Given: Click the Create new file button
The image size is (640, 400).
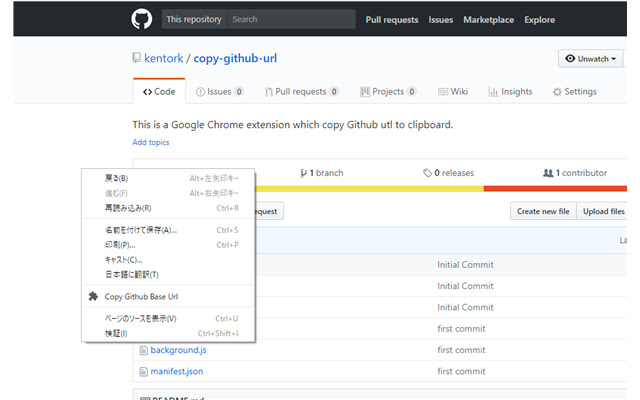Looking at the screenshot, I should pyautogui.click(x=543, y=211).
